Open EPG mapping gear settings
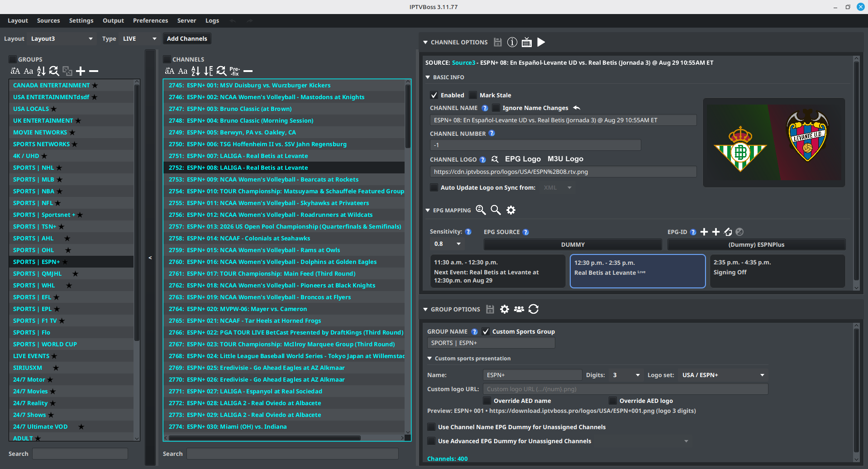Screen dimensions: 868x469 click(511, 210)
